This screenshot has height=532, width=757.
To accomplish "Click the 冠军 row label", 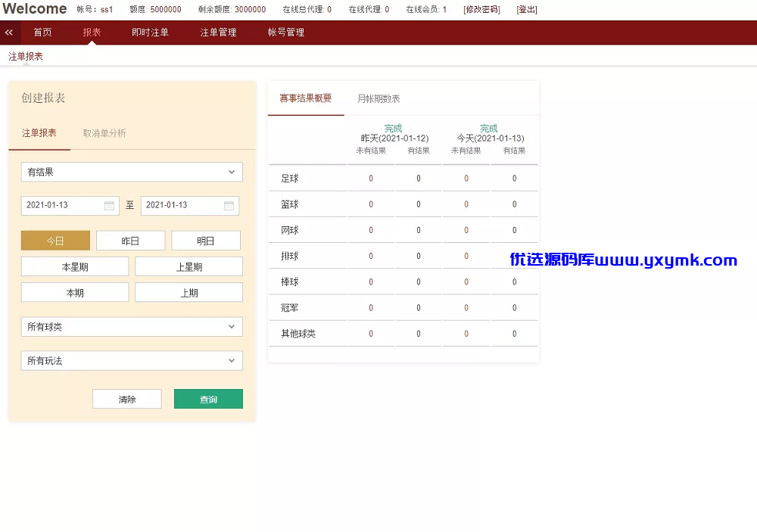I will coord(290,308).
